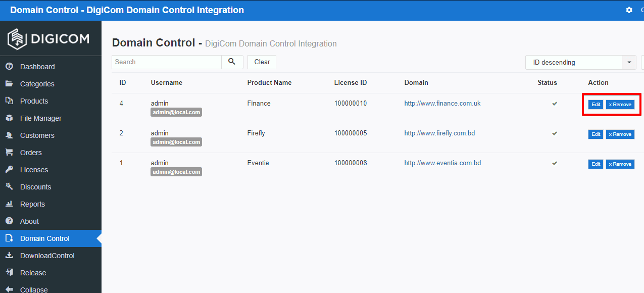The width and height of the screenshot is (644, 293).
Task: Expand the sort options via dropdown arrow
Action: tap(629, 62)
